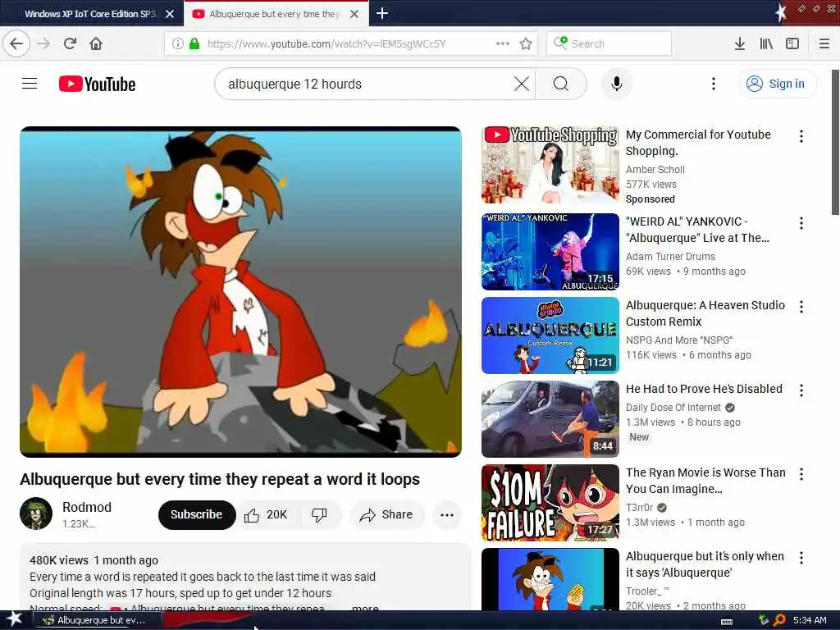Image resolution: width=840 pixels, height=630 pixels.
Task: Dislike the video with thumbs down
Action: pos(319,515)
